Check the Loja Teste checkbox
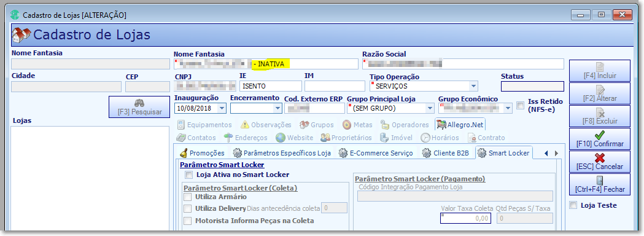This screenshot has width=644, height=236. pos(573,205)
